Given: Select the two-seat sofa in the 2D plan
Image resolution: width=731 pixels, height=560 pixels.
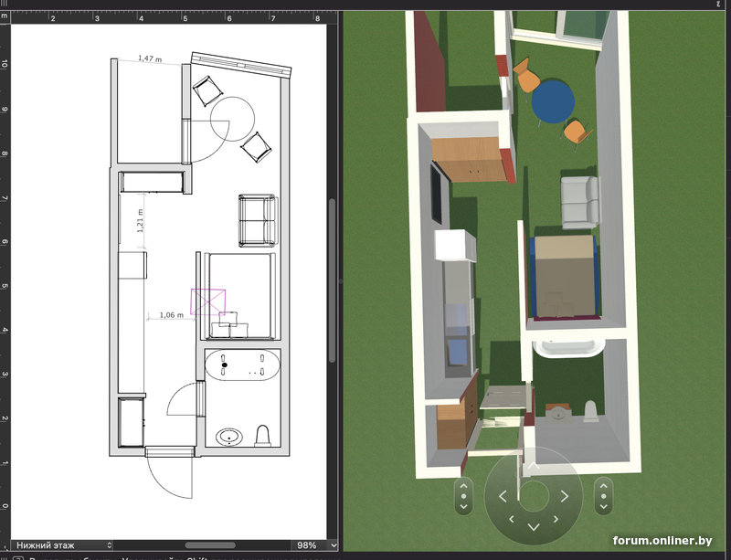Looking at the screenshot, I should (258, 220).
